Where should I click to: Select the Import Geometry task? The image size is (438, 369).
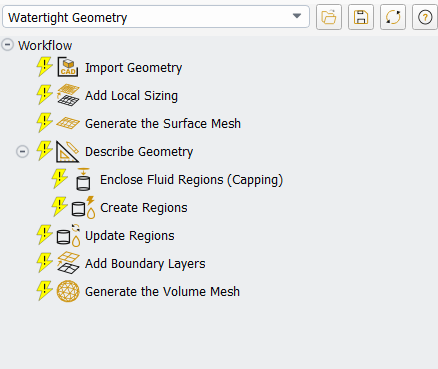[133, 68]
